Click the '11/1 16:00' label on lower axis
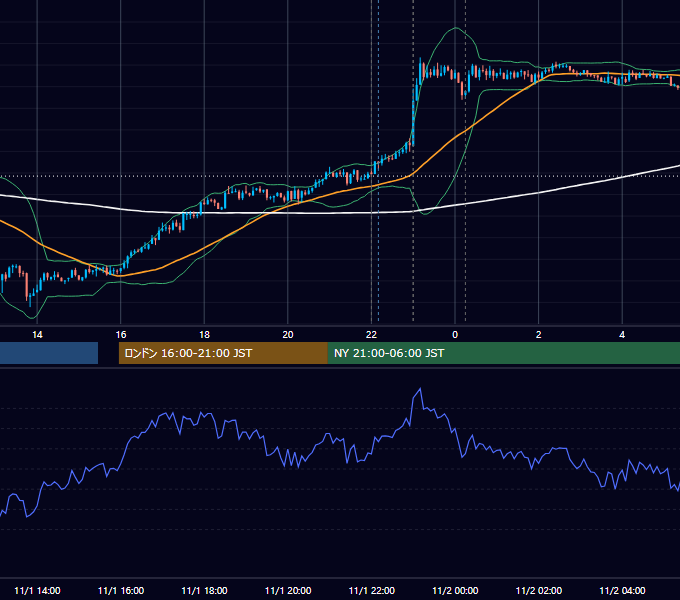The height and width of the screenshot is (600, 680). click(121, 590)
